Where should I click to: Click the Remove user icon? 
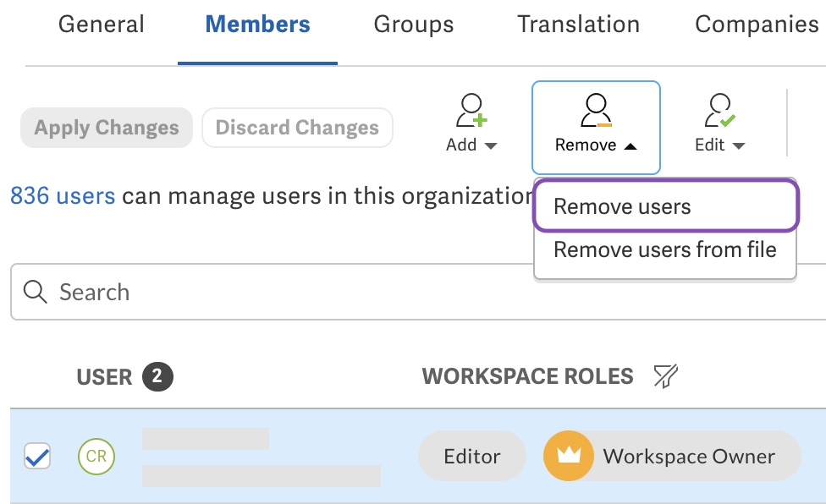[x=596, y=111]
